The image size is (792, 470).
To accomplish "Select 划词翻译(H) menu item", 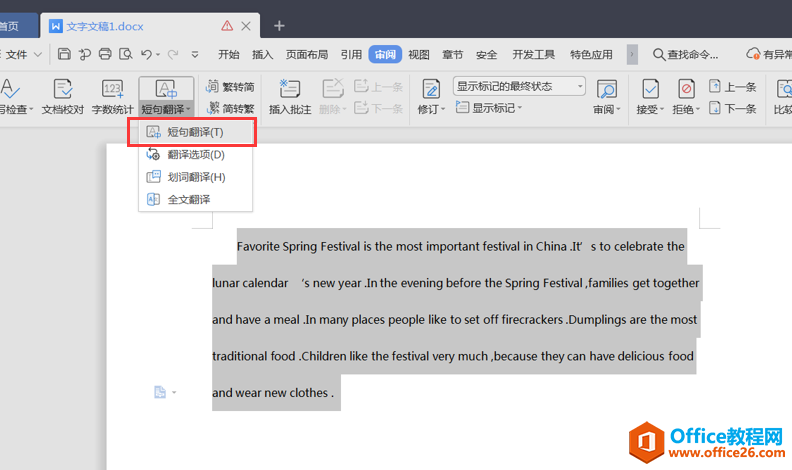I will [x=195, y=177].
